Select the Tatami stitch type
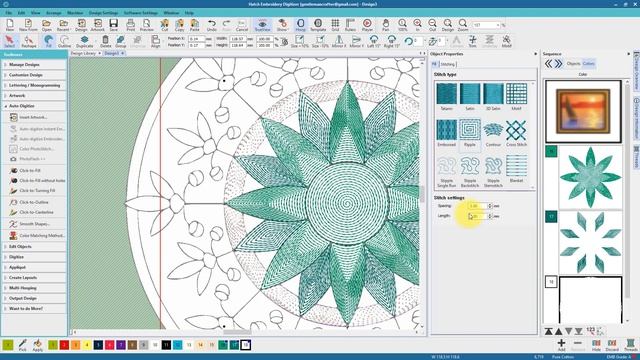The image size is (640, 360). 446,97
